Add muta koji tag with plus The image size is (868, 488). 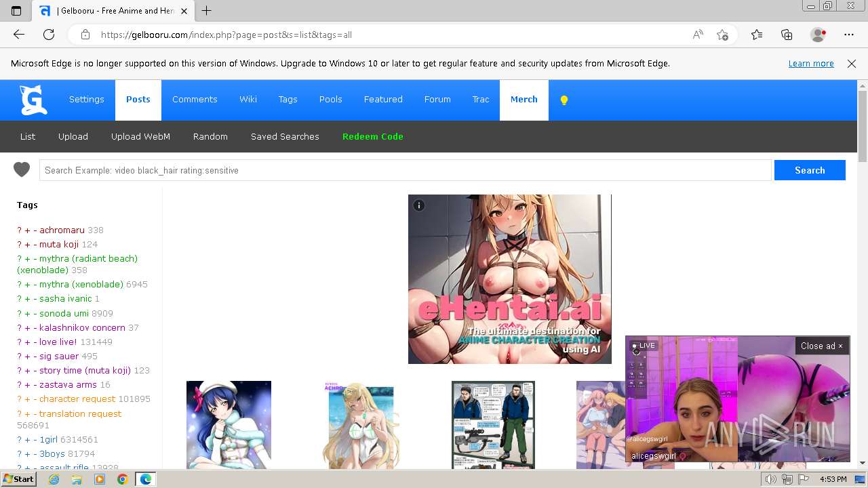(x=28, y=245)
